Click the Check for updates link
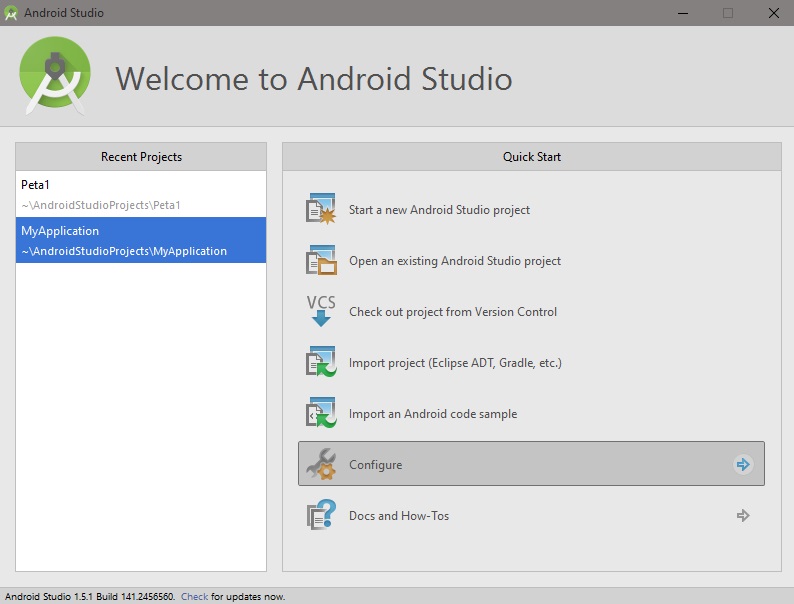This screenshot has width=794, height=604. point(194,596)
